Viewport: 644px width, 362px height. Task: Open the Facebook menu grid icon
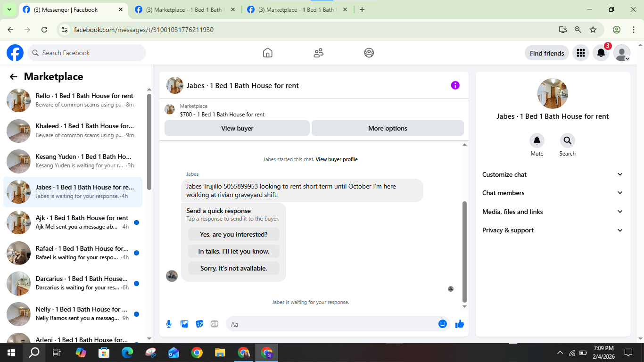pyautogui.click(x=581, y=53)
